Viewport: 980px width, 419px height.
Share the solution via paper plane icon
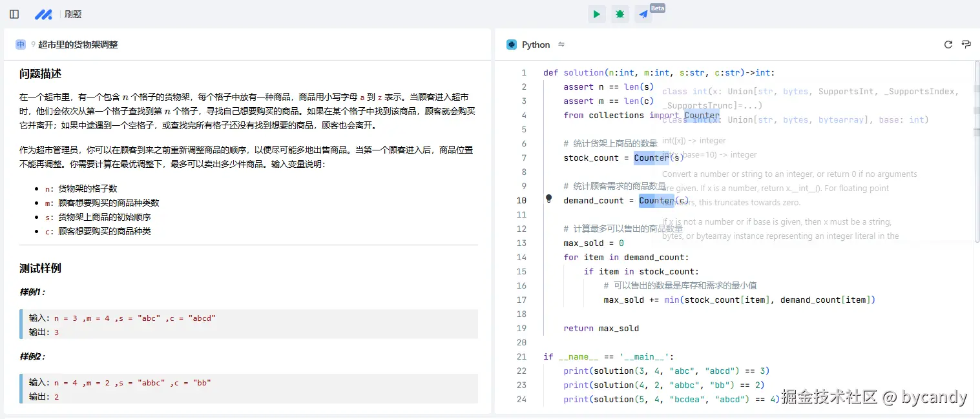(x=642, y=14)
